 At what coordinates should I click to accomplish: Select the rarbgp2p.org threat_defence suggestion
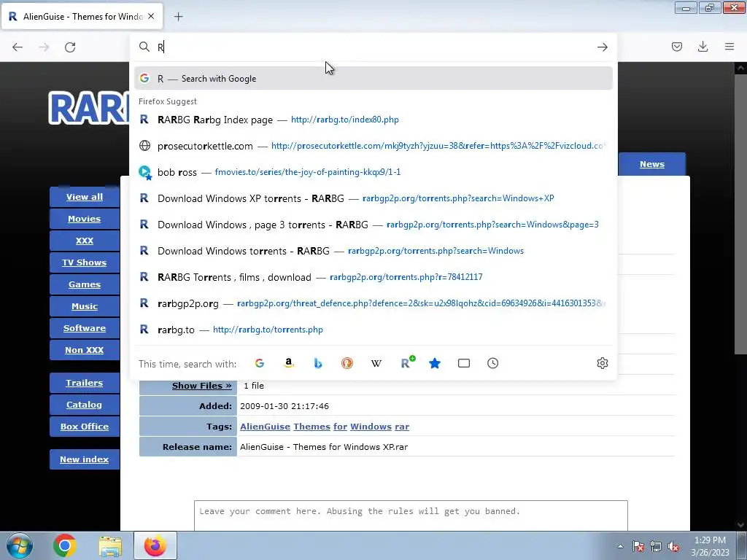click(373, 303)
